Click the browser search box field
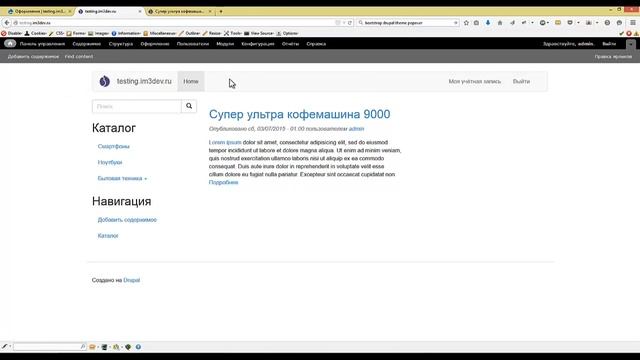 [x=408, y=23]
